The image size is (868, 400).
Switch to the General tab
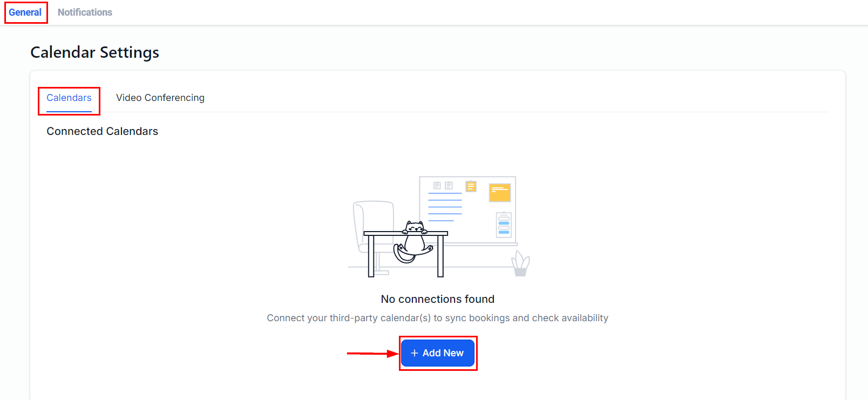pyautogui.click(x=25, y=12)
